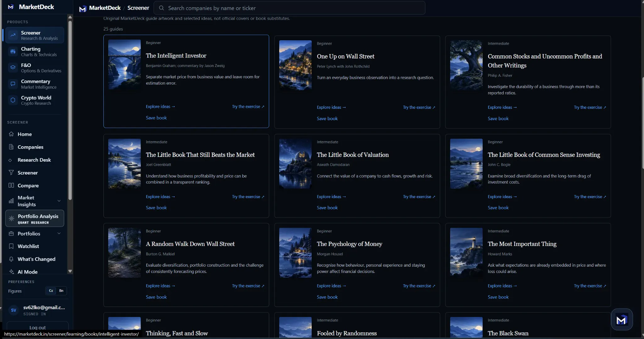The height and width of the screenshot is (339, 644).
Task: Open Common Stocks and Uncommon Profits cover thumbnail
Action: pyautogui.click(x=466, y=65)
